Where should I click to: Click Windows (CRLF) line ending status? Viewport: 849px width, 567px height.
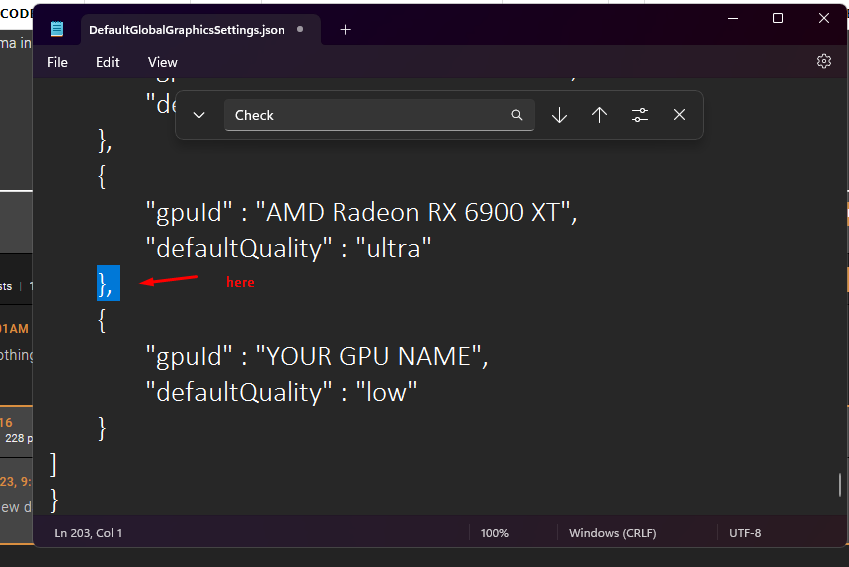point(612,533)
